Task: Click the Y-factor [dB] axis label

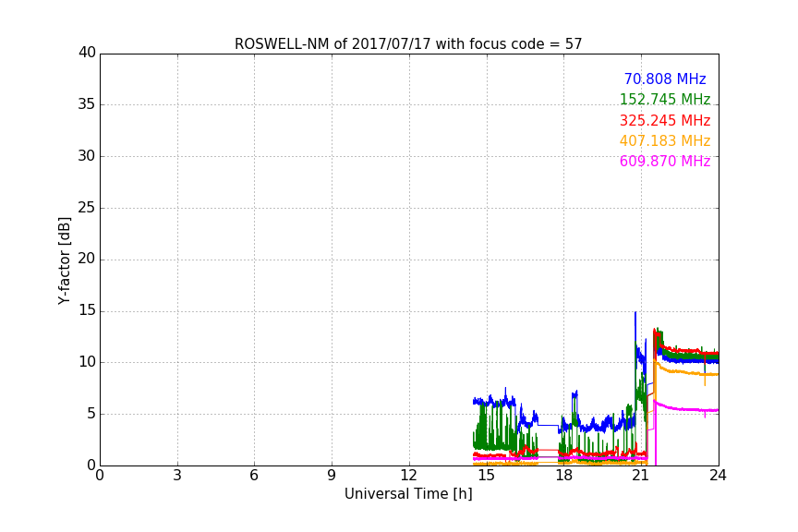Action: [x=65, y=260]
